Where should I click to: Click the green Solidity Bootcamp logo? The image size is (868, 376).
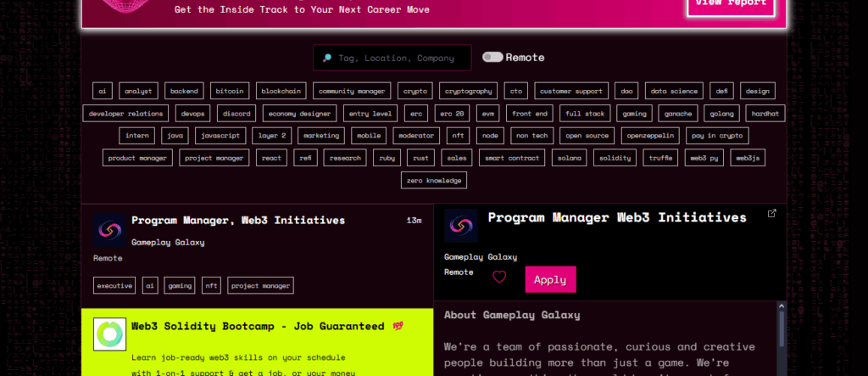[109, 334]
